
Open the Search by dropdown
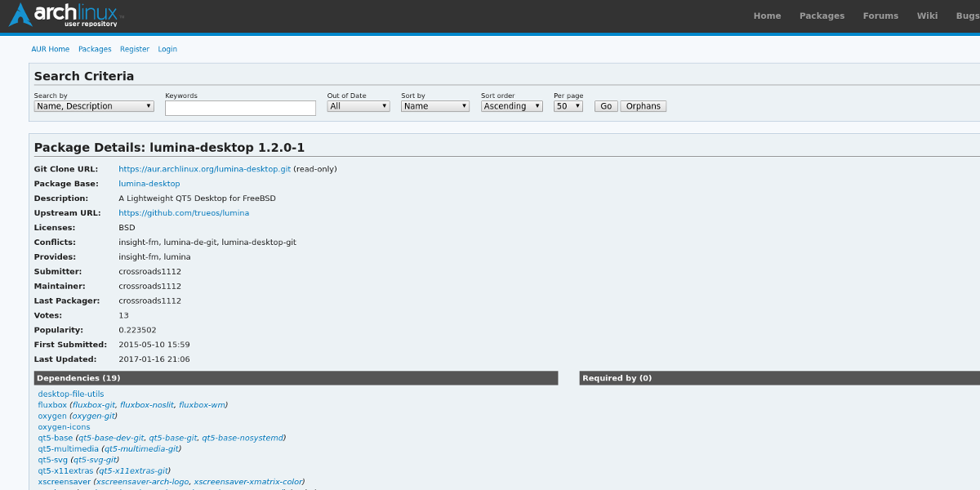click(94, 106)
